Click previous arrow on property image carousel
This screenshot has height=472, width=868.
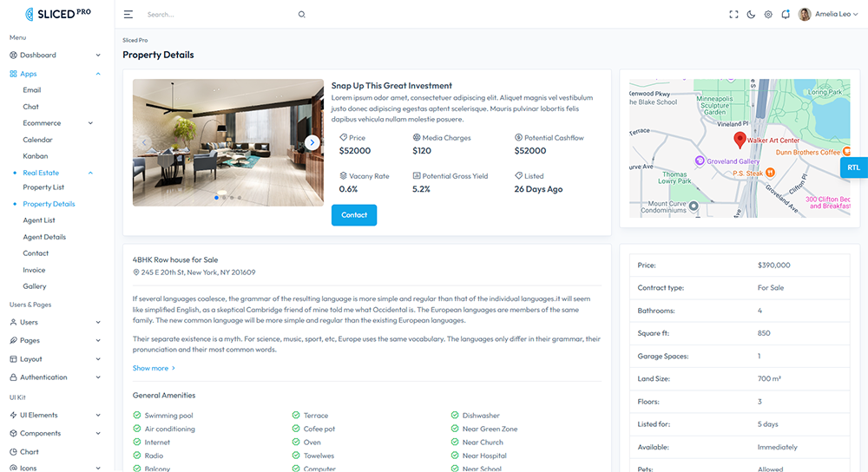click(144, 143)
